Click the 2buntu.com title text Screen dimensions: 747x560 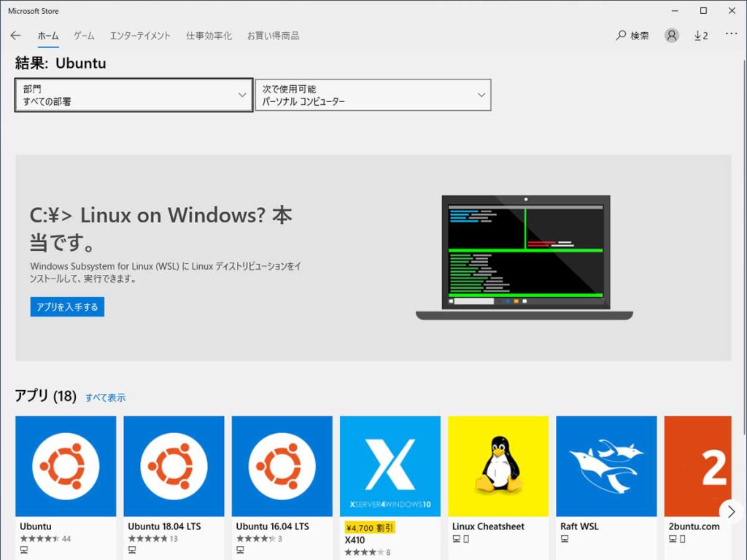pyautogui.click(x=694, y=526)
